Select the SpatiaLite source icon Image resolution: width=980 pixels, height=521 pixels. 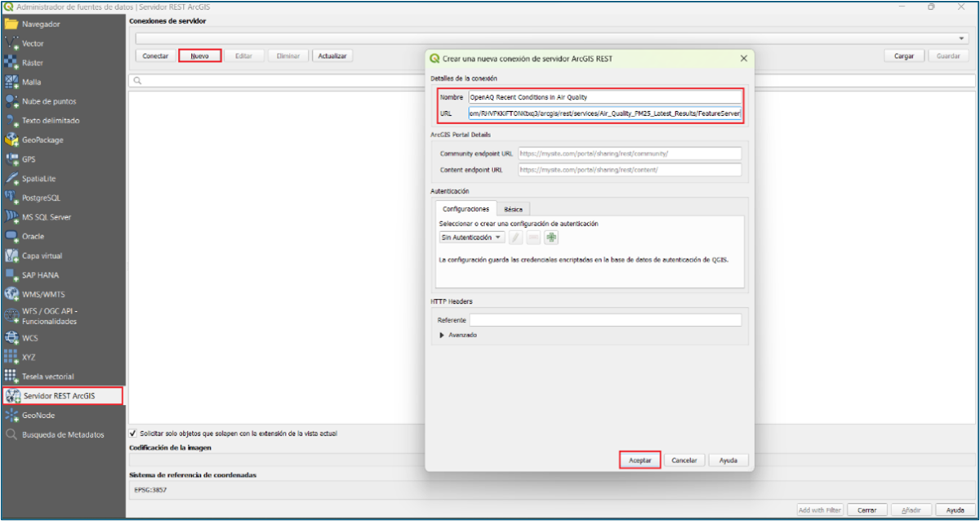11,178
